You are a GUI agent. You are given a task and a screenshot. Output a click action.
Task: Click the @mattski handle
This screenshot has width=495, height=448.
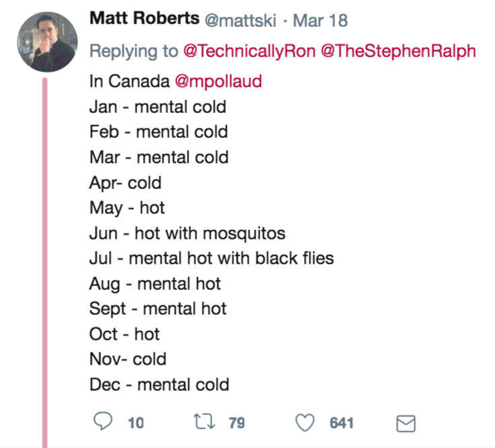point(241,20)
